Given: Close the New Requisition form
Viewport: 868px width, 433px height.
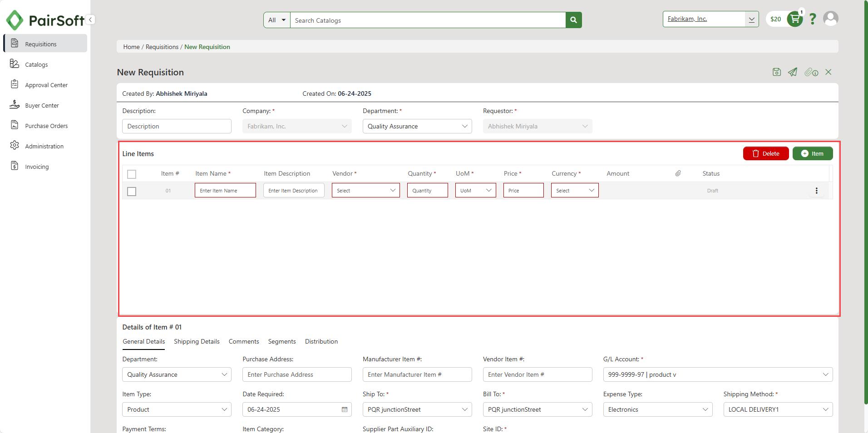Looking at the screenshot, I should pyautogui.click(x=829, y=72).
